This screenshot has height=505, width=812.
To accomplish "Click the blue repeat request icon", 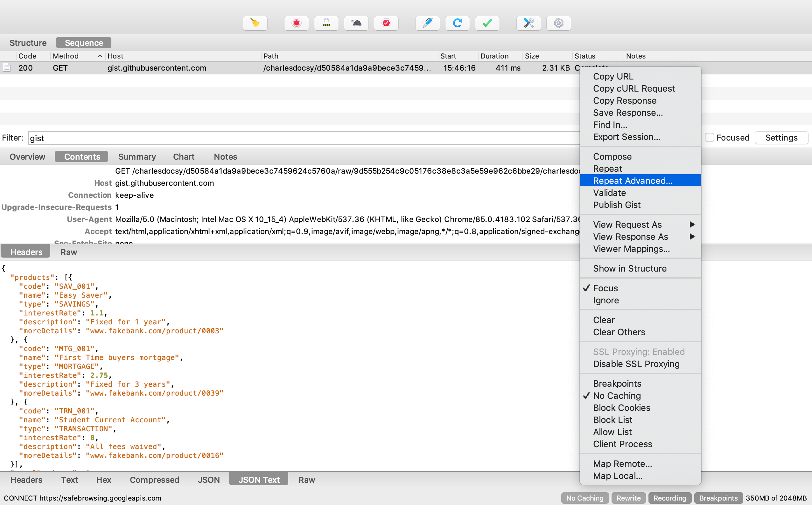I will [457, 23].
